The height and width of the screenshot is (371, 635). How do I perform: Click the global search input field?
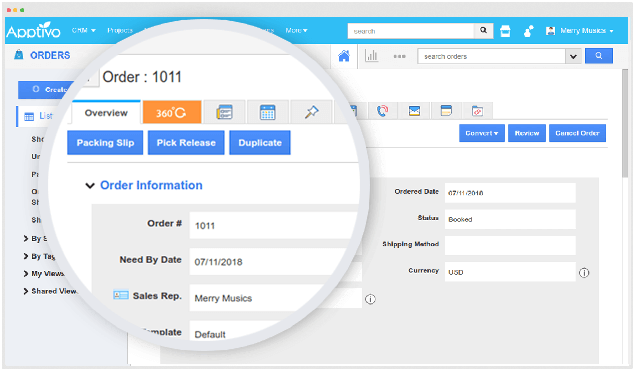(x=411, y=31)
